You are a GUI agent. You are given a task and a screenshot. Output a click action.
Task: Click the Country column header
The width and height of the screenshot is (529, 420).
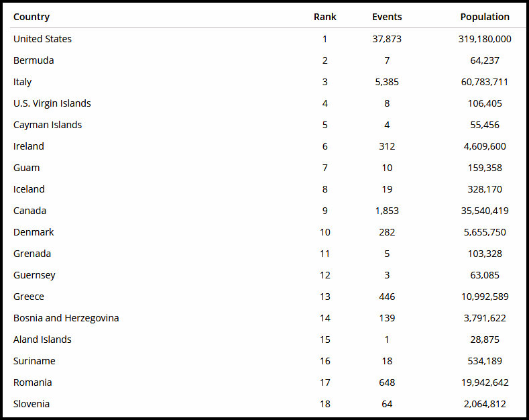coord(32,17)
